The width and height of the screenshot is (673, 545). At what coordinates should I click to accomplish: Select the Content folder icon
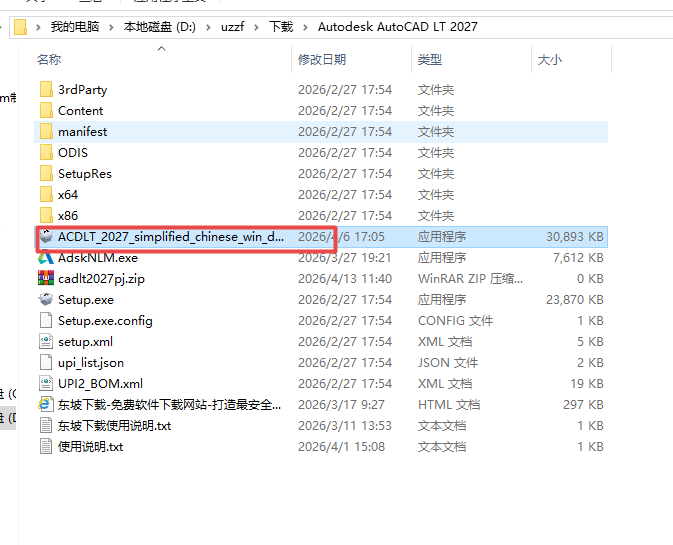pyautogui.click(x=46, y=111)
